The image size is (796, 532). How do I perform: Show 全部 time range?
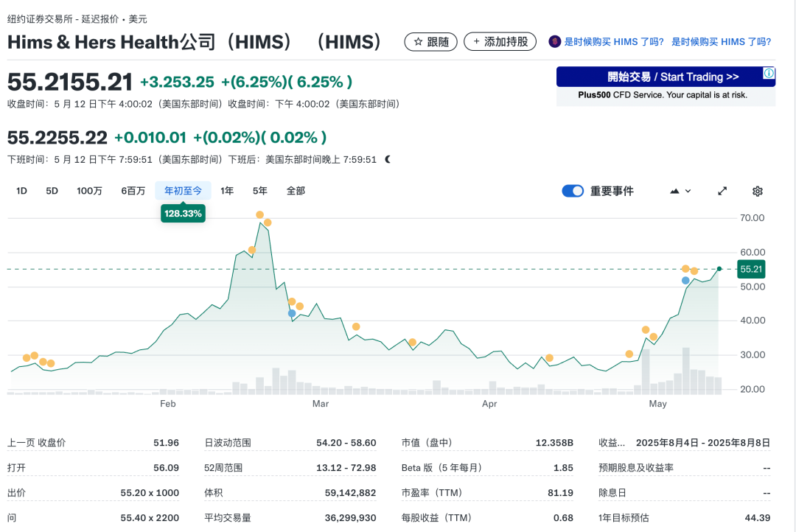point(296,191)
